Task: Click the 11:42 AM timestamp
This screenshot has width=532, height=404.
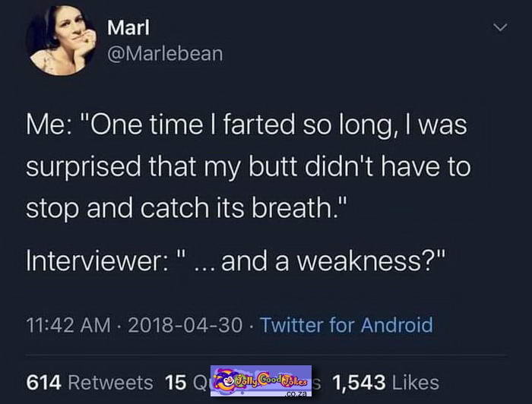Action: pyautogui.click(x=68, y=325)
